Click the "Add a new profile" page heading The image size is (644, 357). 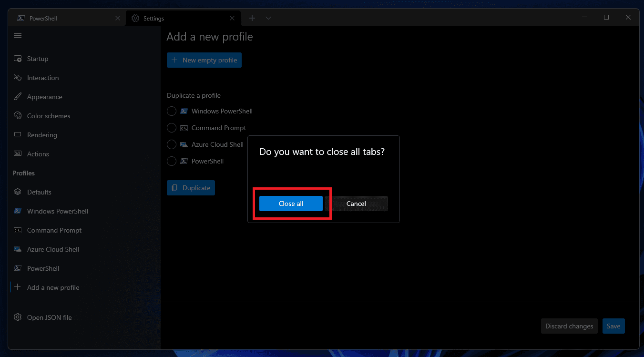tap(210, 37)
